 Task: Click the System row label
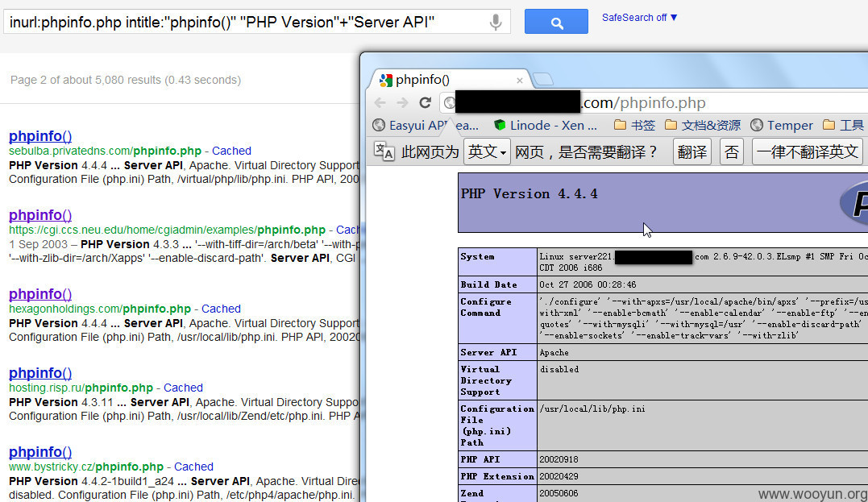click(x=478, y=257)
